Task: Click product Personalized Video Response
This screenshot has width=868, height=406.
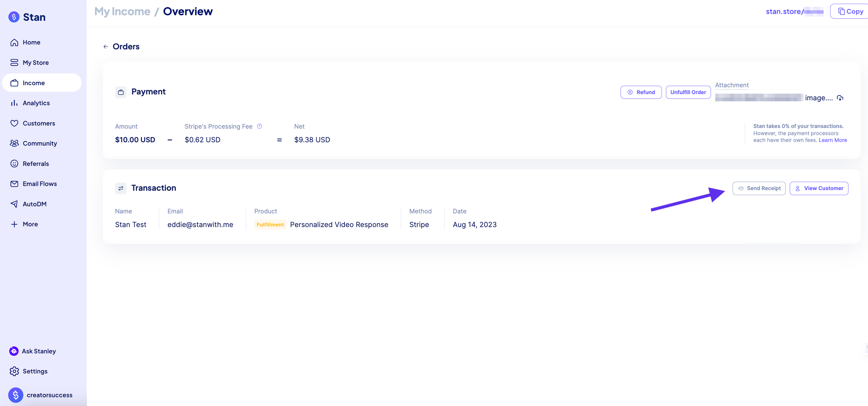Action: pyautogui.click(x=339, y=225)
